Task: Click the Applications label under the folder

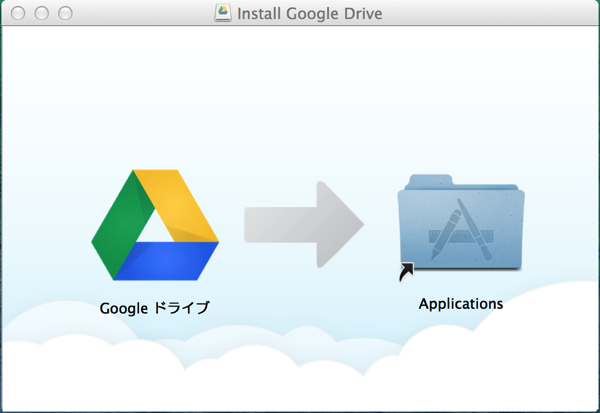Action: pos(461,304)
